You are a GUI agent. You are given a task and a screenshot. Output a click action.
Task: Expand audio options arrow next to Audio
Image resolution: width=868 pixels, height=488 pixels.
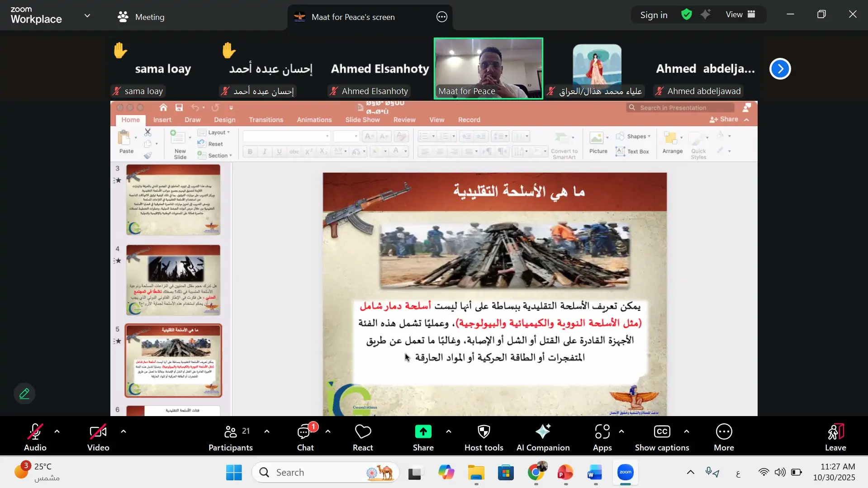[57, 431]
